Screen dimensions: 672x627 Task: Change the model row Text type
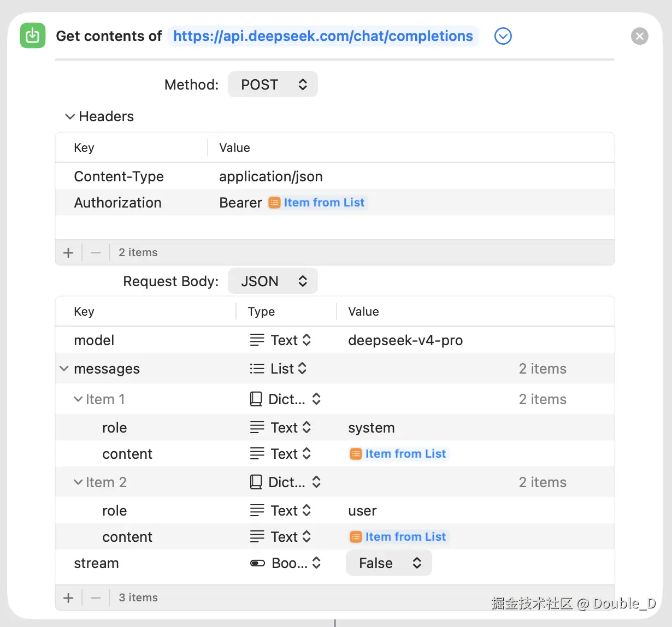[x=280, y=340]
